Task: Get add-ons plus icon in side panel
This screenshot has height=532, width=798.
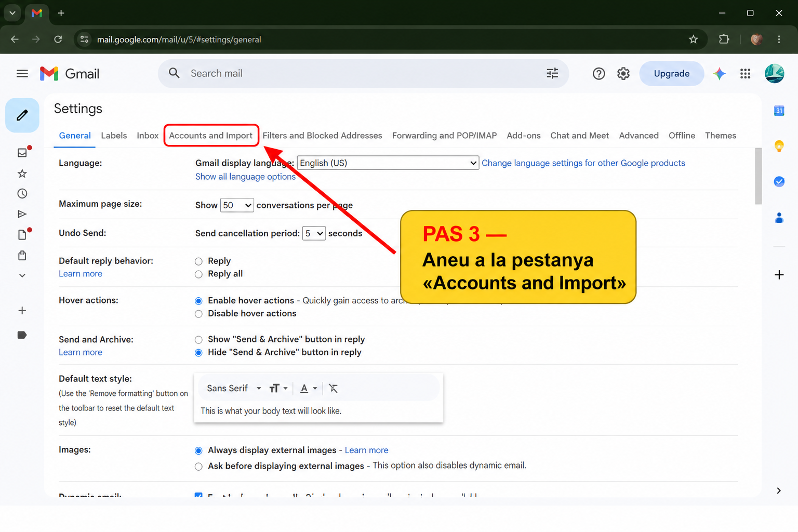Action: pyautogui.click(x=779, y=275)
